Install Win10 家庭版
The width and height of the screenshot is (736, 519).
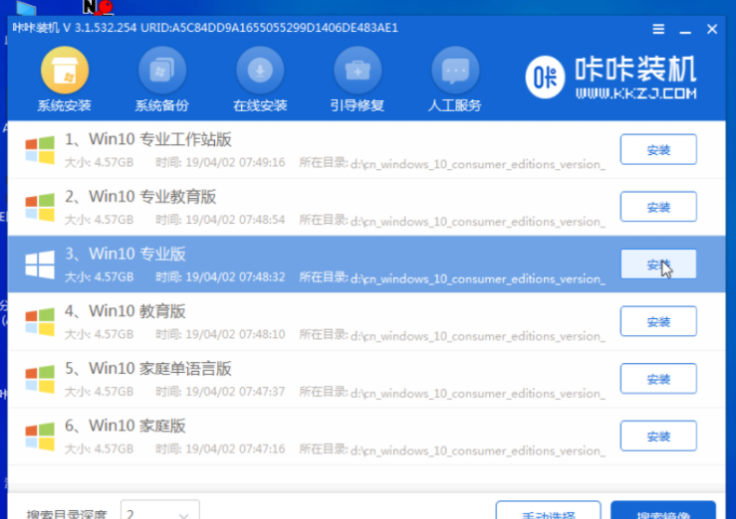[658, 436]
